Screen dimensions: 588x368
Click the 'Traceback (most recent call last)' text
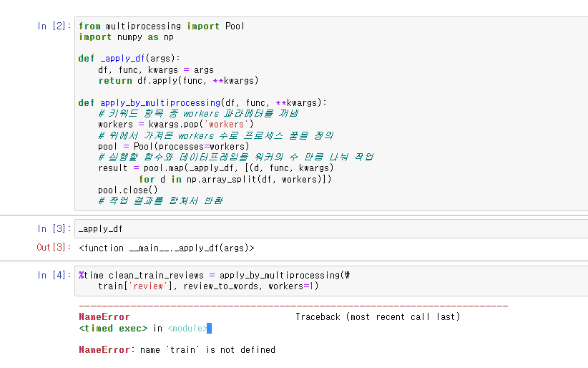(378, 317)
